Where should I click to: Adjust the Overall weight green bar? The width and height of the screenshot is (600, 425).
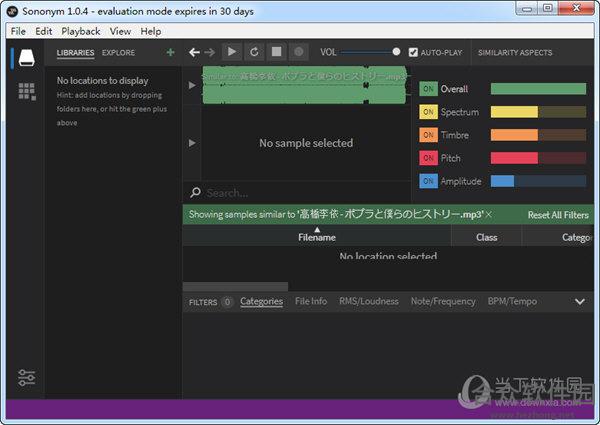coord(538,89)
